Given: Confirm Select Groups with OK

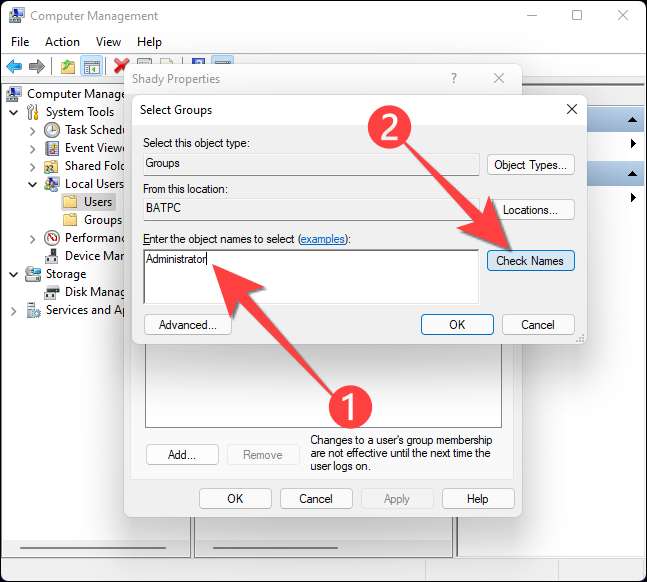Looking at the screenshot, I should click(457, 325).
